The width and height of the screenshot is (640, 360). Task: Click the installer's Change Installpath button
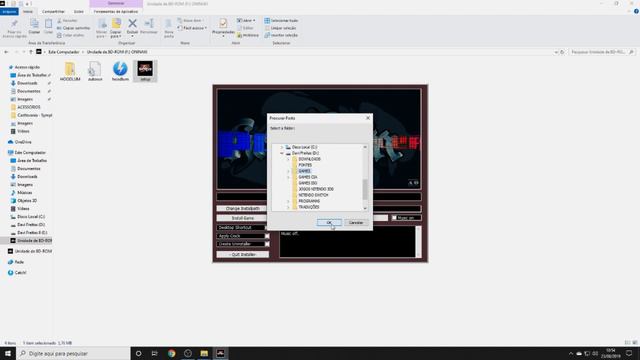point(242,209)
